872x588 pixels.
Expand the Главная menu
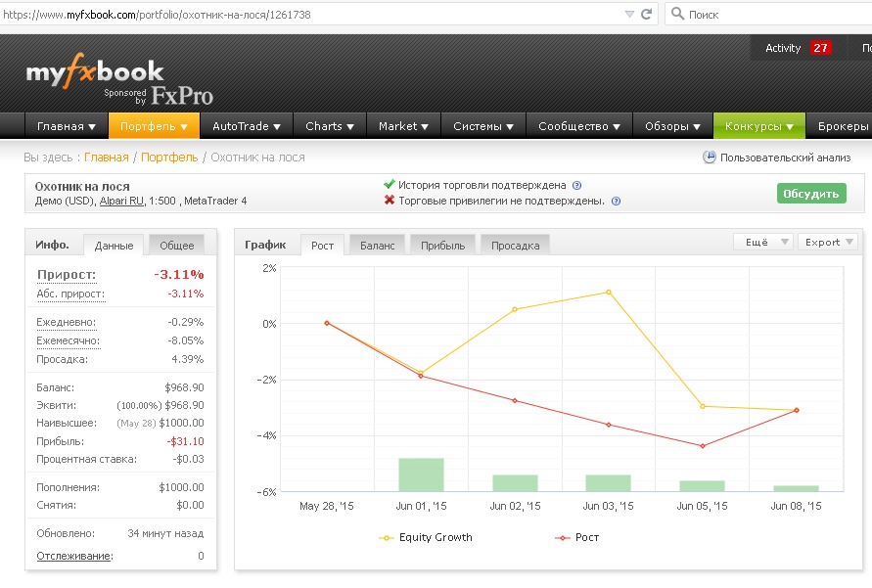pyautogui.click(x=67, y=126)
